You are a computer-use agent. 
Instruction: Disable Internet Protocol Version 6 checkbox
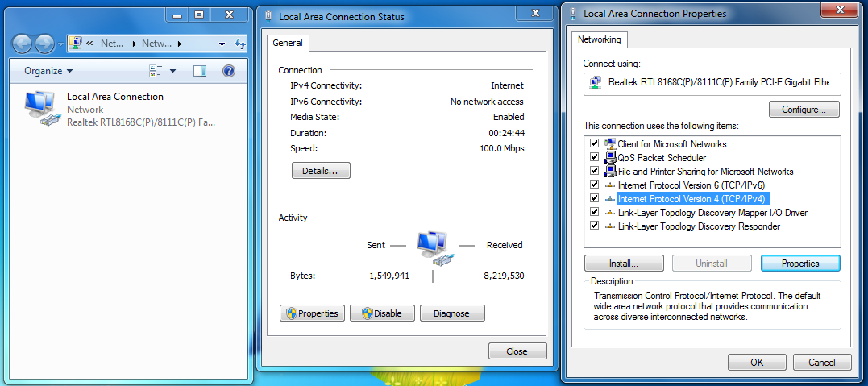pyautogui.click(x=595, y=185)
